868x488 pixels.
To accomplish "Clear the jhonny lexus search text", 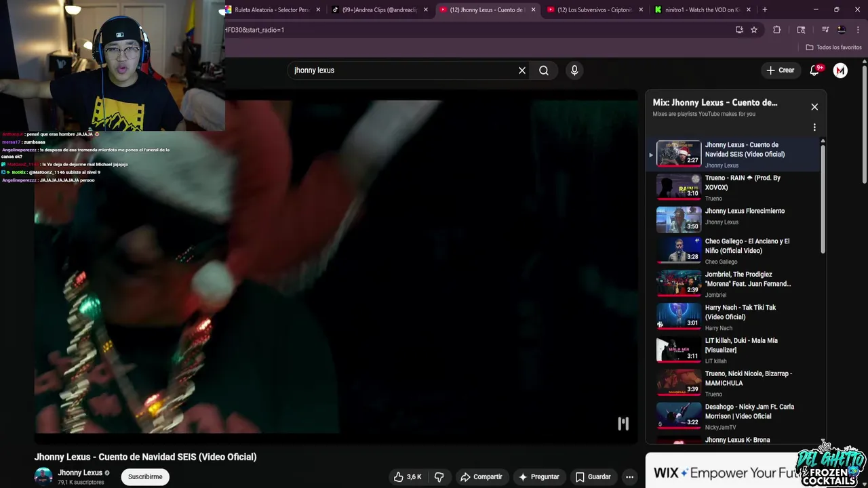I will pos(522,70).
